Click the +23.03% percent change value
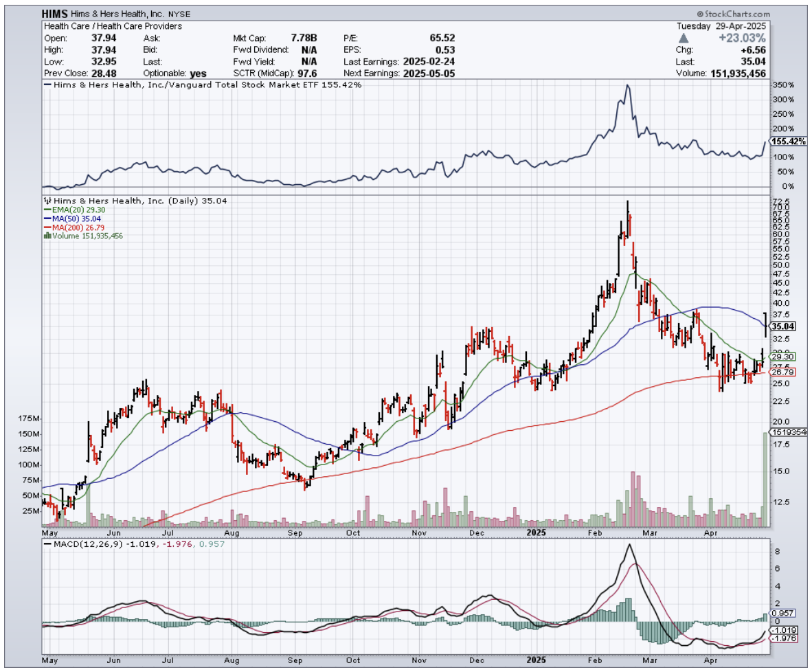The image size is (812, 672). 743,38
